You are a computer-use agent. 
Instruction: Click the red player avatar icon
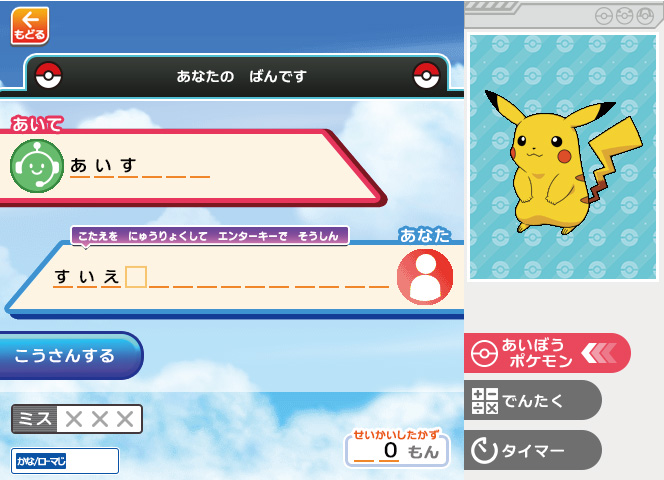coord(425,277)
